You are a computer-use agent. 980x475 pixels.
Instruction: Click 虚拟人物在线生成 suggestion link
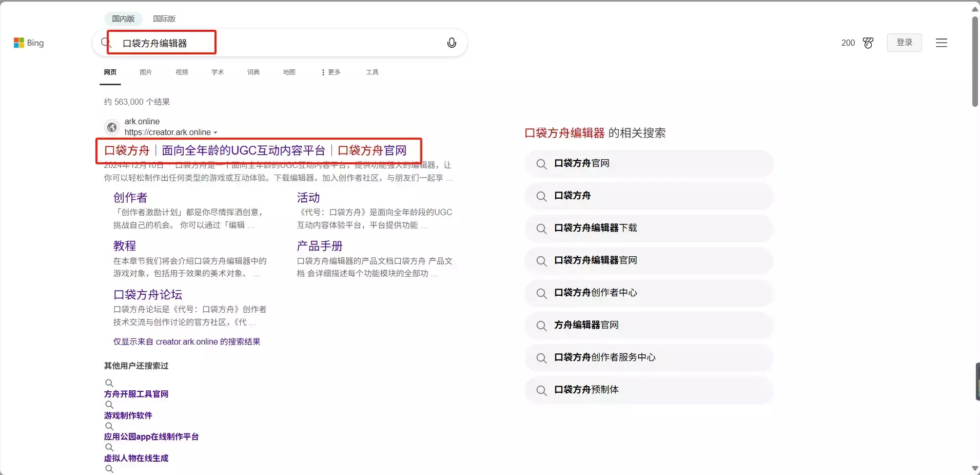pos(136,459)
